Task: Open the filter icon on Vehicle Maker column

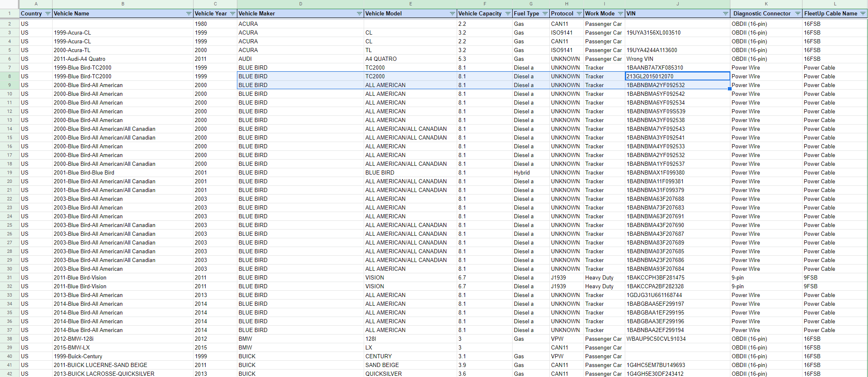Action: (359, 13)
